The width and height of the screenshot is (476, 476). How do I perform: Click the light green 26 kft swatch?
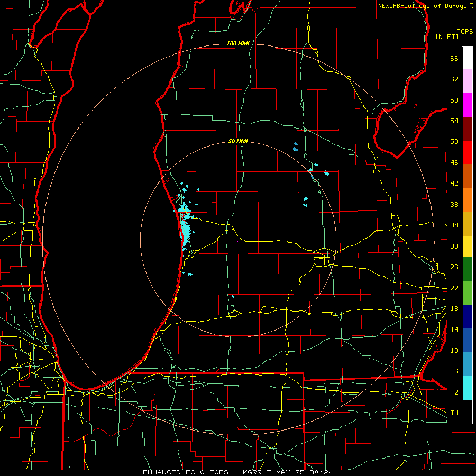467,293
